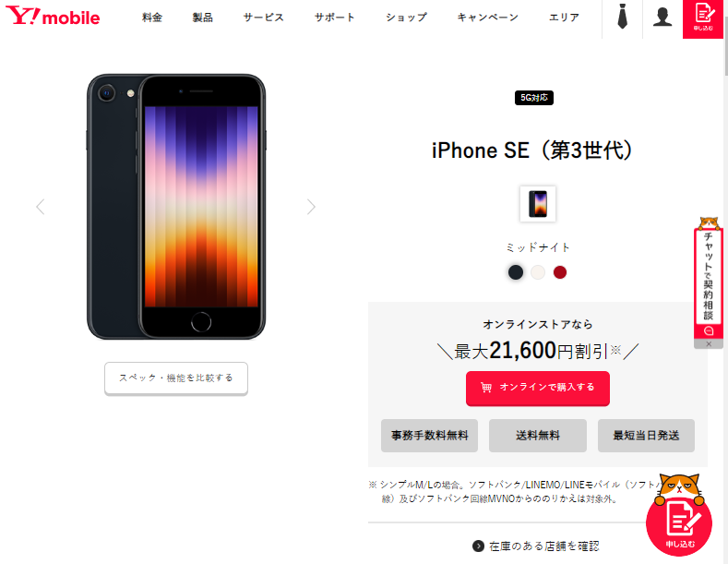This screenshot has width=728, height=564.
Task: Close the chat consultation side tab
Action: click(709, 344)
